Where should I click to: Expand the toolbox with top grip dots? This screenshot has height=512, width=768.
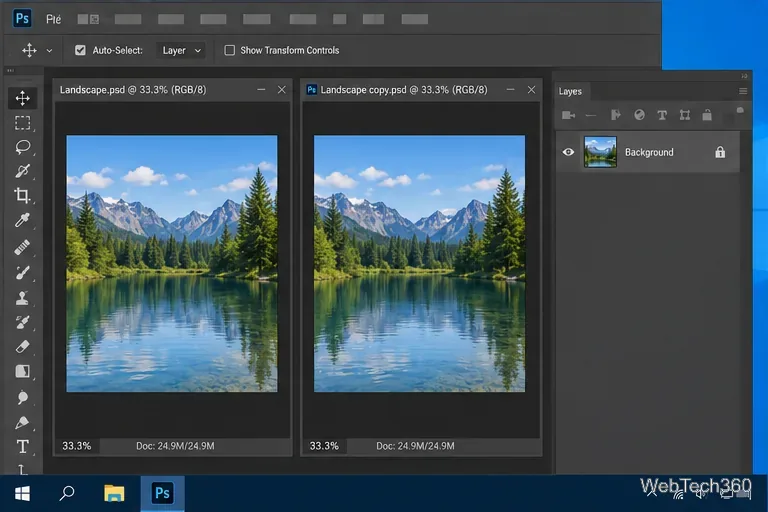click(x=10, y=71)
